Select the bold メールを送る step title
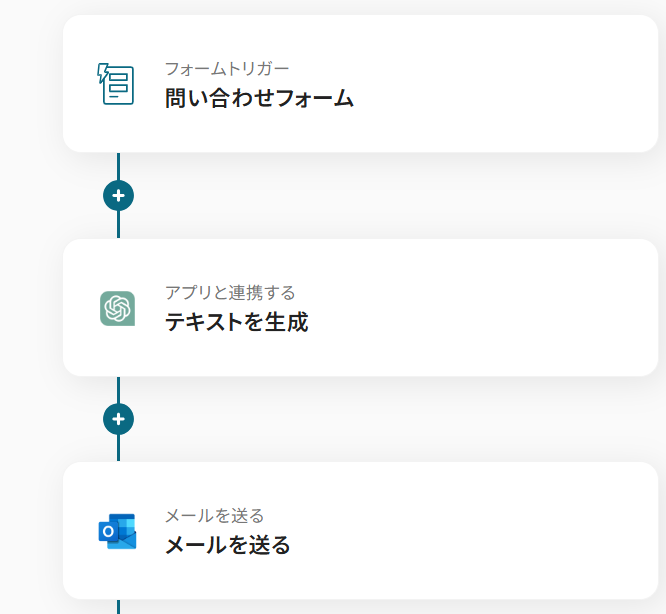Viewport: 666px width, 614px height. click(227, 545)
